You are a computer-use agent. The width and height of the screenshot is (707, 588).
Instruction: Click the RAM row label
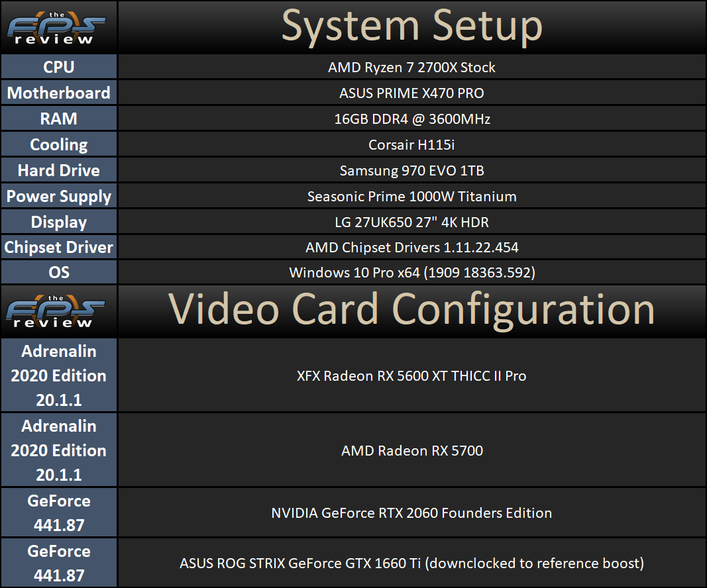[59, 119]
